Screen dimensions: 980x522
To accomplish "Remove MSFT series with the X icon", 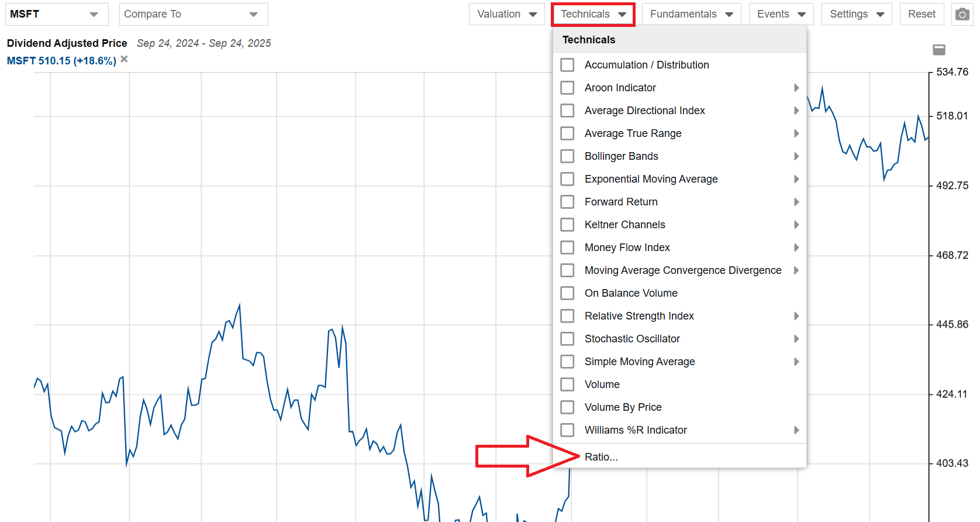I will coord(124,60).
